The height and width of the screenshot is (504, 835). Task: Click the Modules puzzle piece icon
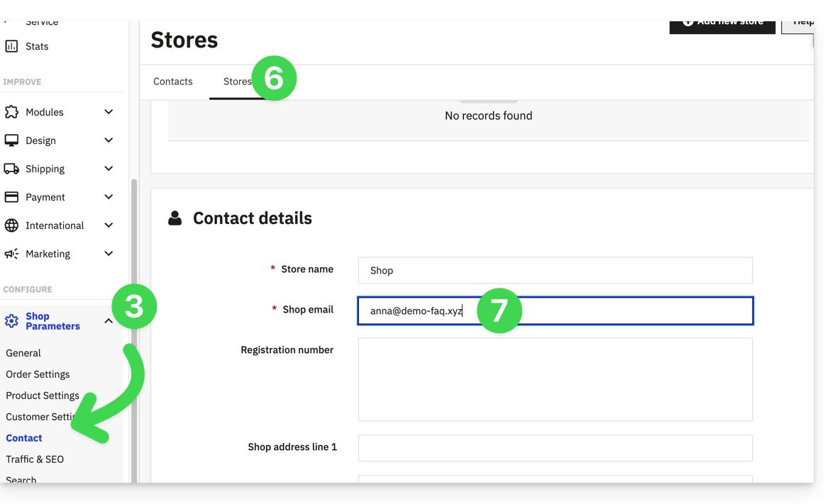pos(11,112)
